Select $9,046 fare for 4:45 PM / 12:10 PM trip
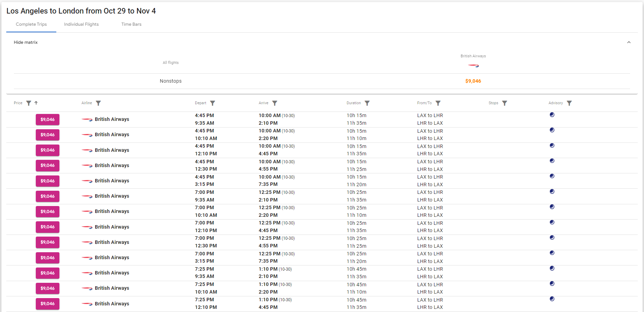This screenshot has width=644, height=312. point(48,150)
